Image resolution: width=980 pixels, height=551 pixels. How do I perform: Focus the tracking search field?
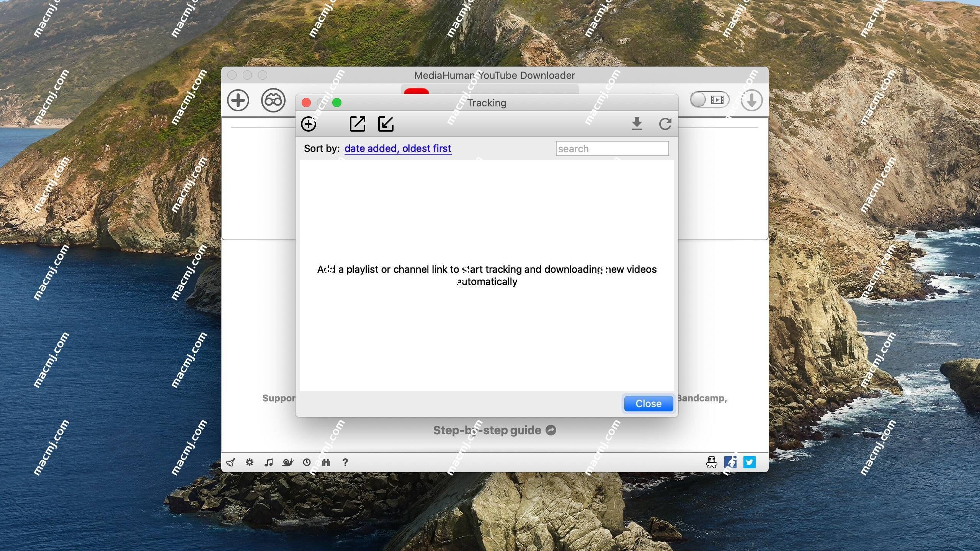tap(612, 148)
